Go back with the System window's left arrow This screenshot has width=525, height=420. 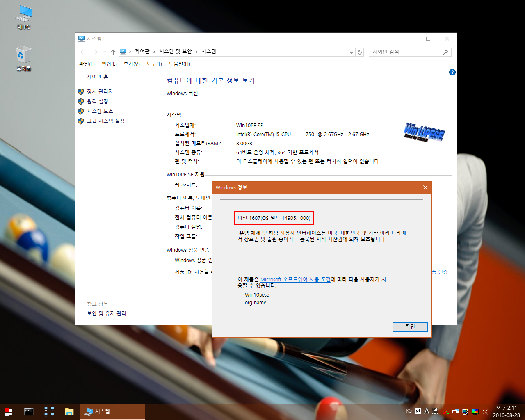[x=83, y=52]
